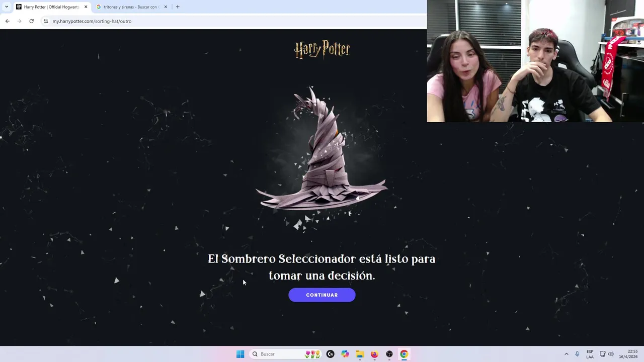Open site information icon in address bar
Viewport: 644px width, 362px height.
coord(46,21)
